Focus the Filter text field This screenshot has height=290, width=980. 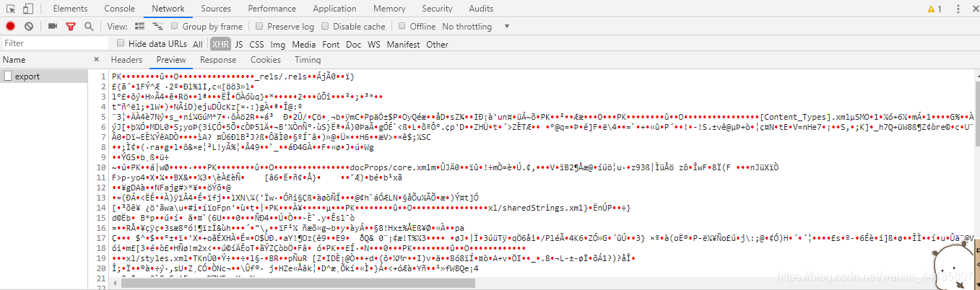(x=54, y=43)
